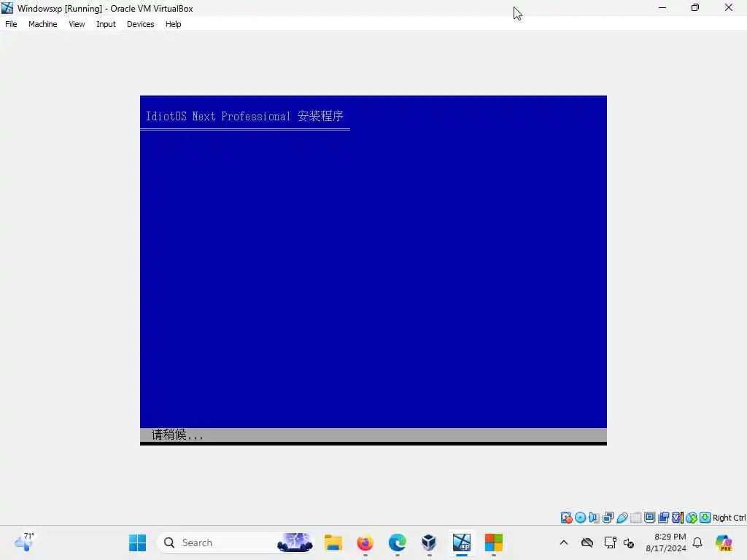Close the Windowsxp VirtualBox window

click(x=729, y=7)
